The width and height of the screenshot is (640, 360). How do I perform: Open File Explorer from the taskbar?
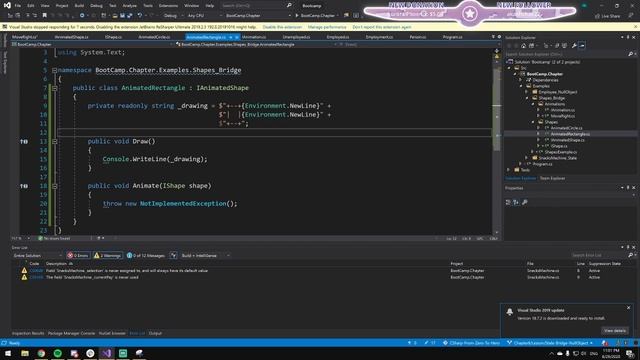point(25,353)
